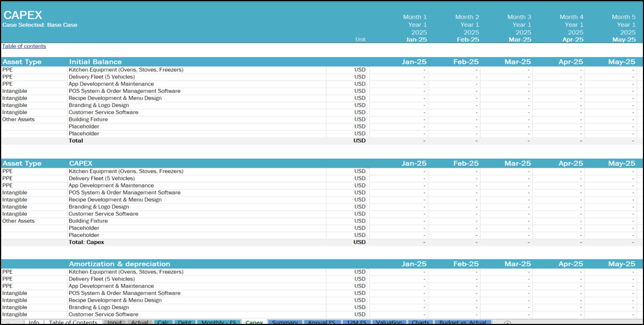Switch to the Calc sheet tab
This screenshot has width=644, height=325.
click(x=163, y=322)
